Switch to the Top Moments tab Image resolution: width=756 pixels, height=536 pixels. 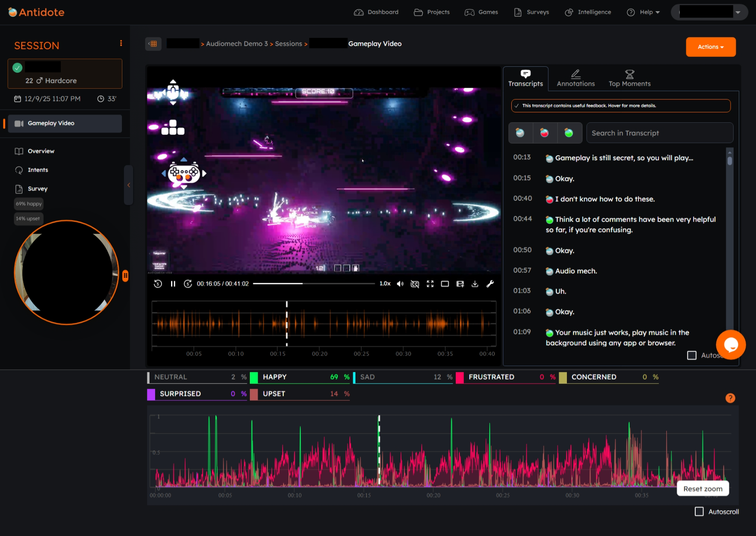pos(629,78)
